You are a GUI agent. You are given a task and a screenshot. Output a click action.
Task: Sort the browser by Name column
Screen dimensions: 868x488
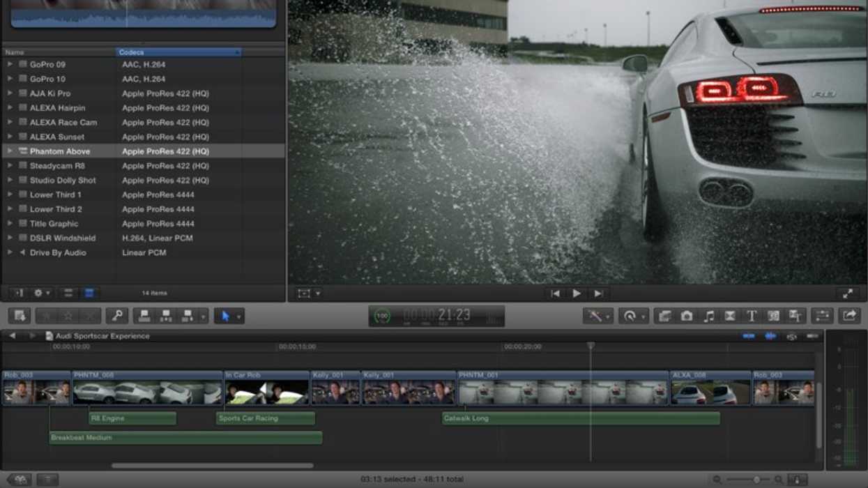pos(58,52)
